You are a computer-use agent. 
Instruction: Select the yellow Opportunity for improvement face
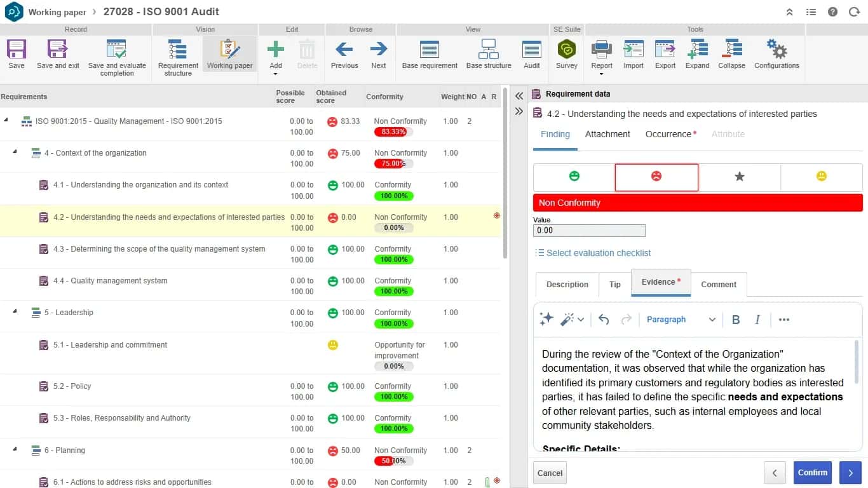pos(822,177)
